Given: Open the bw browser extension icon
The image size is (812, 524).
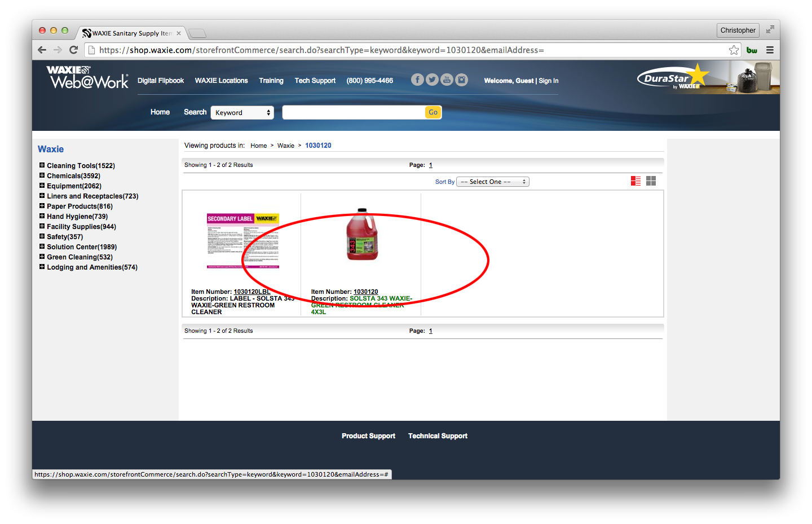Looking at the screenshot, I should pos(752,50).
